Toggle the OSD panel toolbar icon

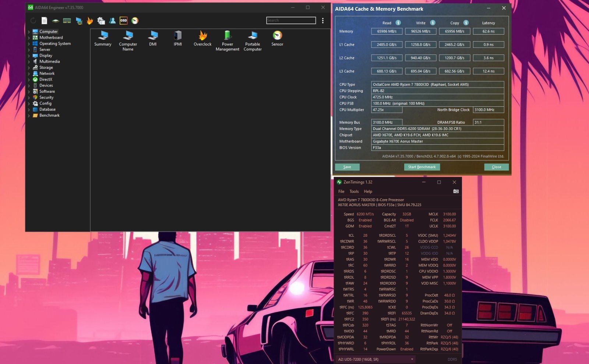pos(124,21)
